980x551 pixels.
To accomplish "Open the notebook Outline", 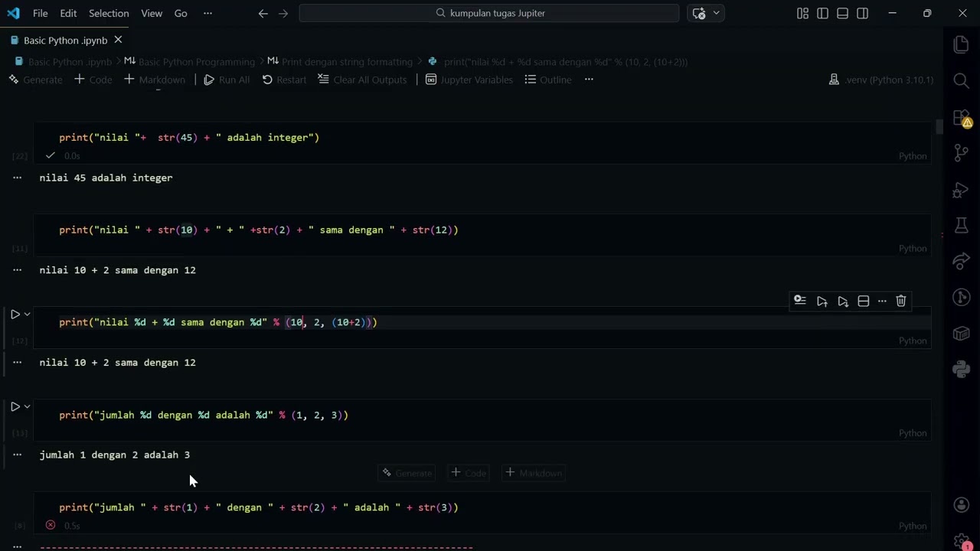I will click(x=548, y=80).
